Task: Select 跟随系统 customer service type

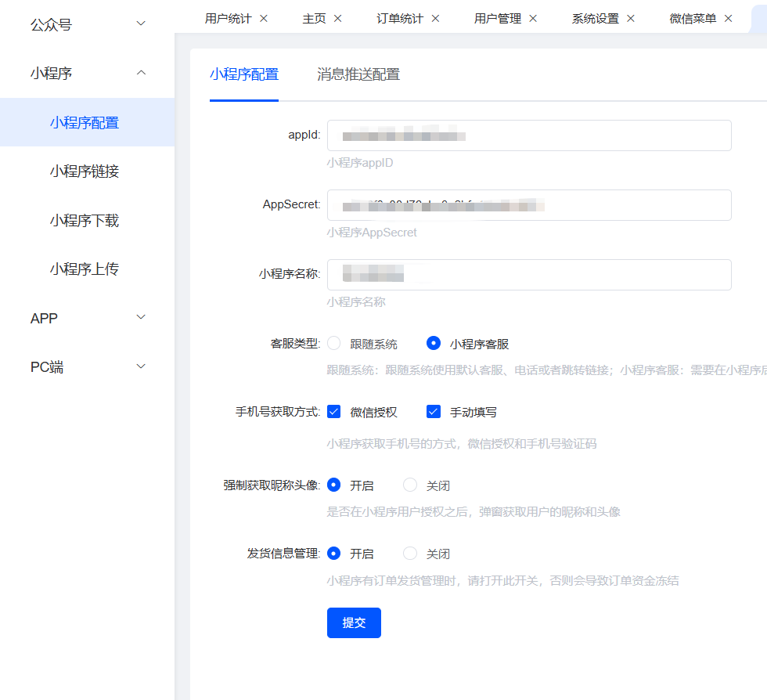Action: click(x=334, y=344)
